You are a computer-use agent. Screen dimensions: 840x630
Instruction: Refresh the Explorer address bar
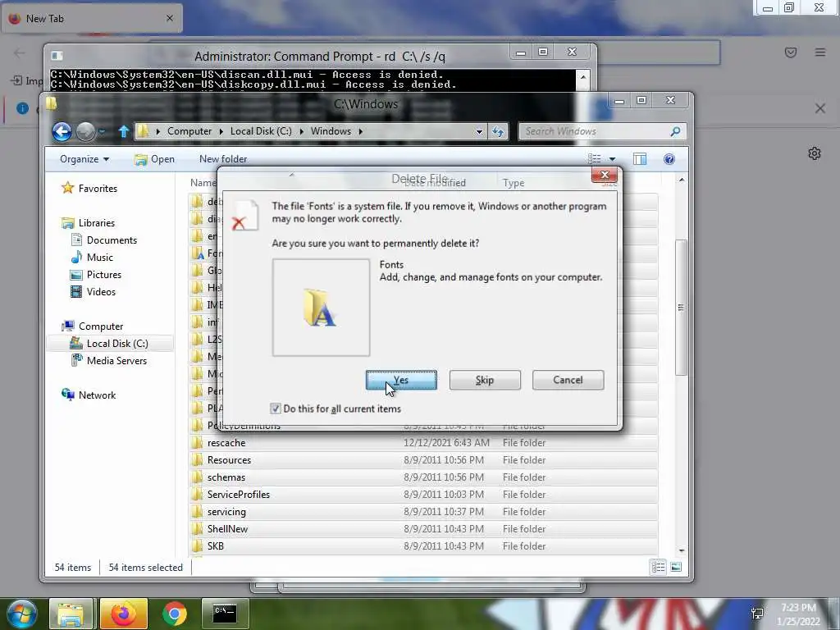point(498,132)
